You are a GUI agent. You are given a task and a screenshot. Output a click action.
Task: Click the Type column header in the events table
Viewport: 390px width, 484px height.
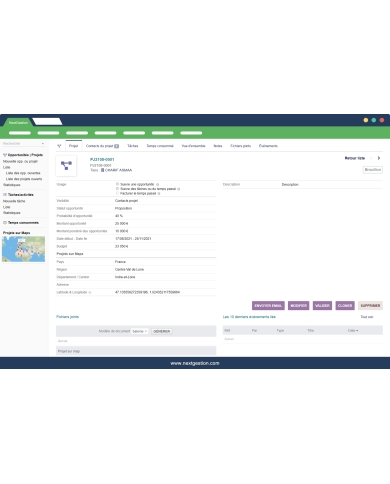click(280, 331)
